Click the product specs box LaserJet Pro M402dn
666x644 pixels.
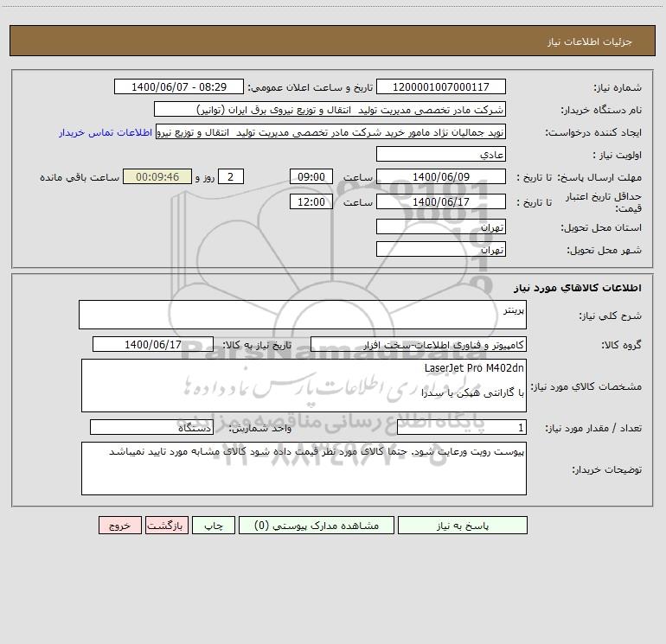coord(304,386)
